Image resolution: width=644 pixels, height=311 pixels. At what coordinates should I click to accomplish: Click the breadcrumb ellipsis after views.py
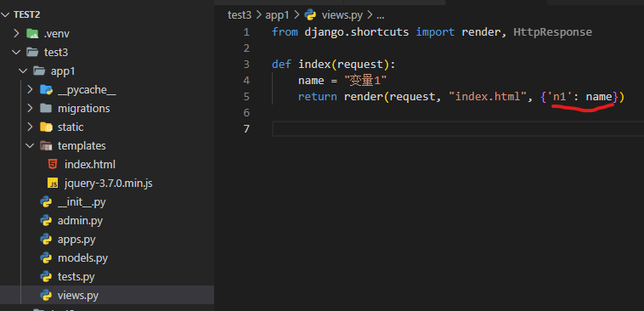pyautogui.click(x=381, y=16)
